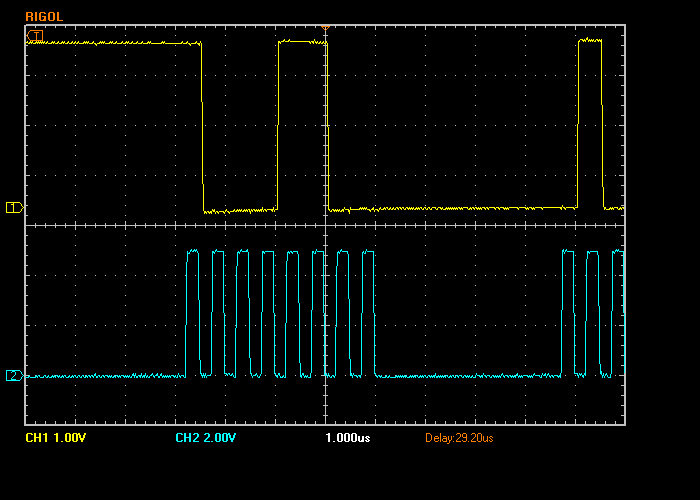Select the channel 2 ground marker

tap(14, 376)
